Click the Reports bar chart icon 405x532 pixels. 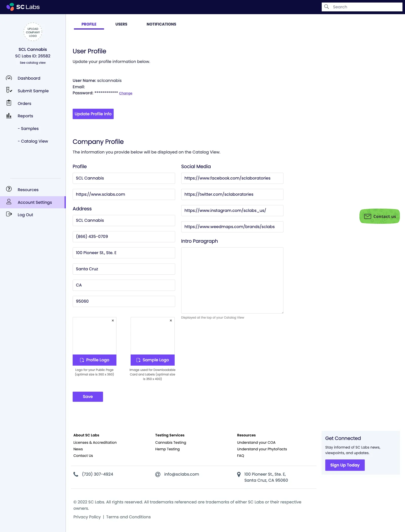(x=9, y=116)
